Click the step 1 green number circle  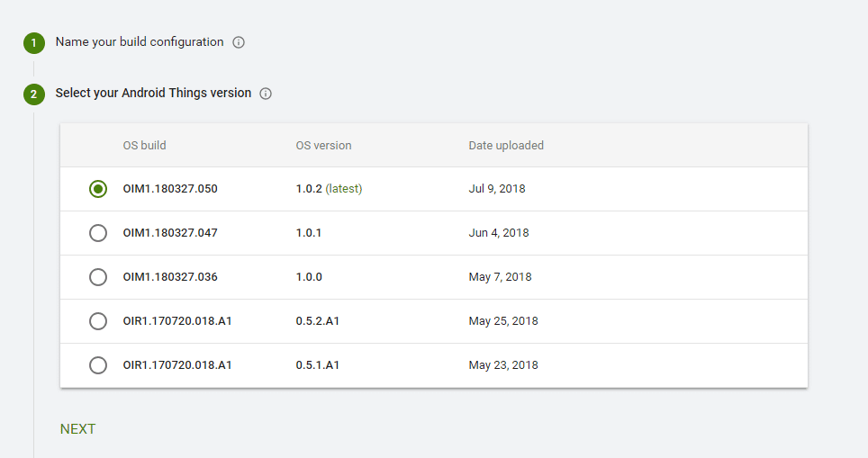click(34, 42)
